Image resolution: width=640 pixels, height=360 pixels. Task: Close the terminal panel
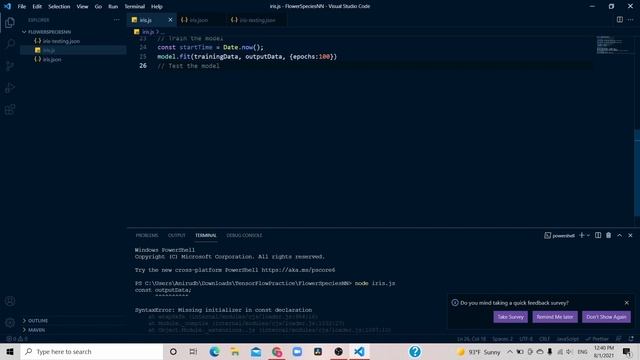coord(630,235)
